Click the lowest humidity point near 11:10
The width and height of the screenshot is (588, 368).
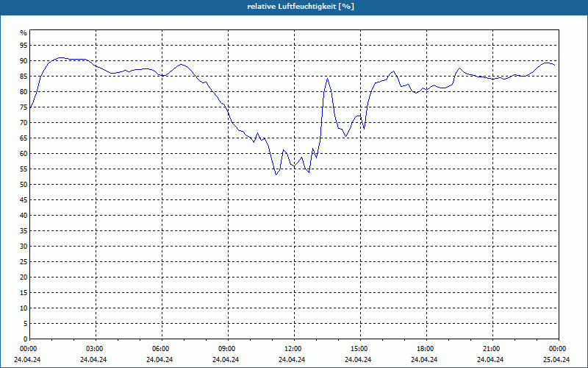(x=276, y=174)
